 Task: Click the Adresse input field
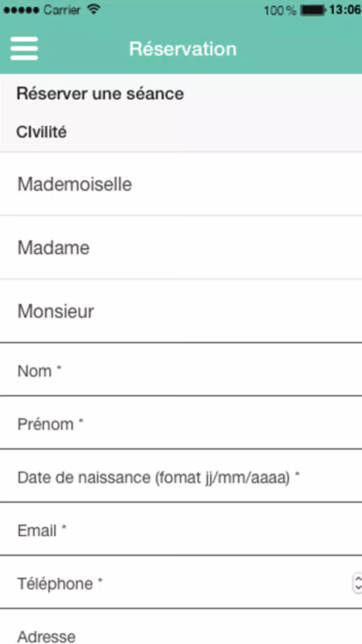pyautogui.click(x=181, y=627)
